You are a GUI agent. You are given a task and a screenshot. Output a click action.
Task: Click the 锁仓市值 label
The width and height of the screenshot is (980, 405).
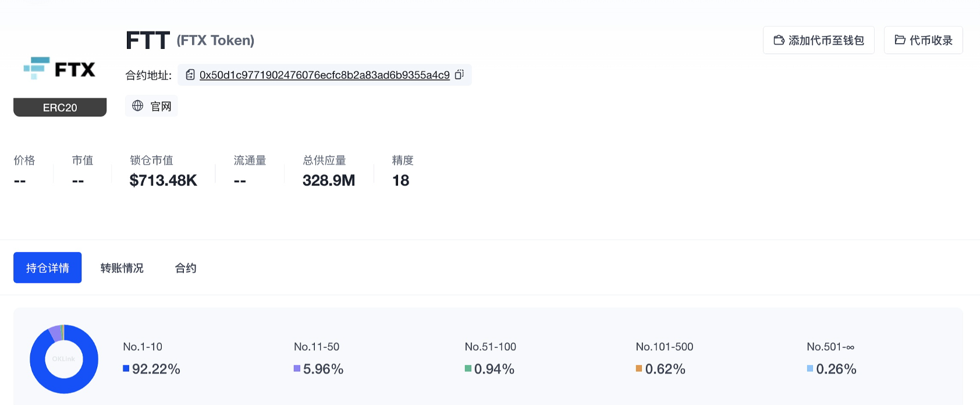pyautogui.click(x=151, y=160)
